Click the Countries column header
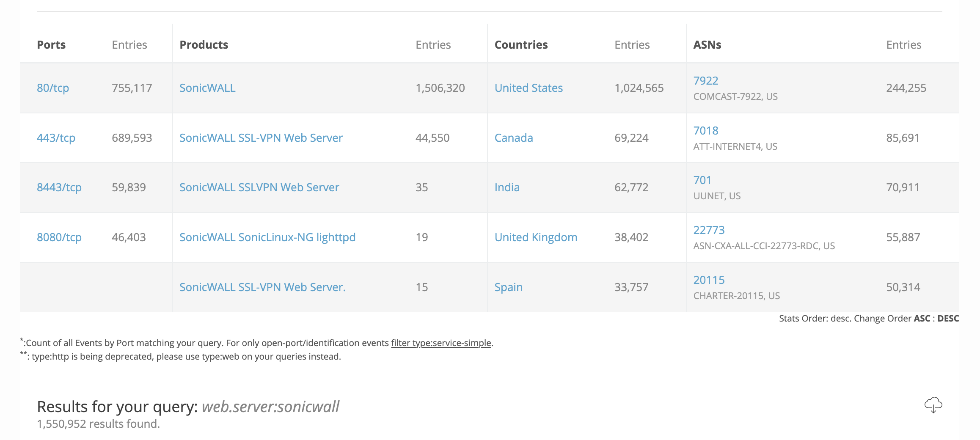Screen dimensions: 980x440 click(521, 45)
